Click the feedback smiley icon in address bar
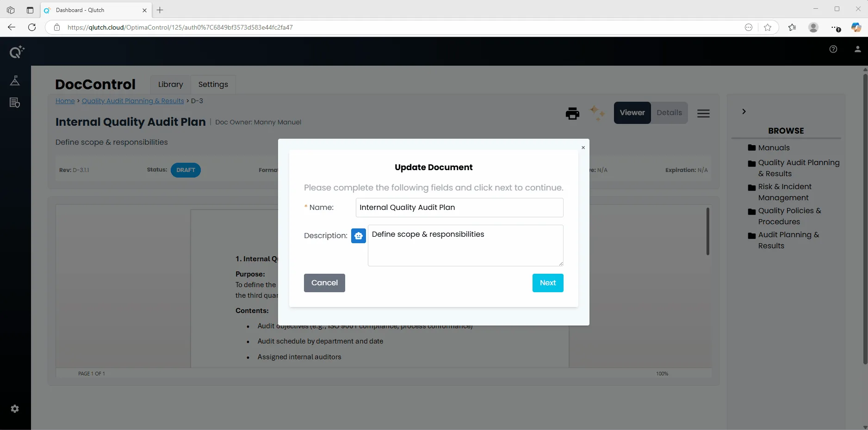This screenshot has width=868, height=430. click(749, 27)
